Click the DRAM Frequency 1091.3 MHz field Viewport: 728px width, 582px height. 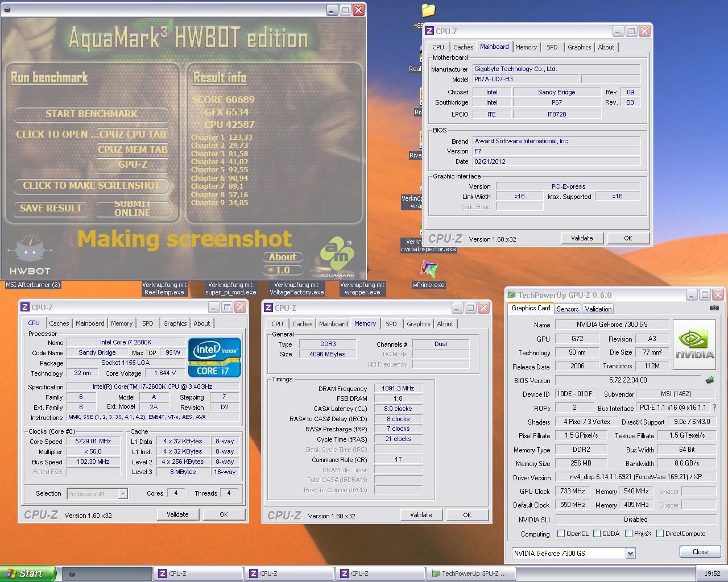398,388
